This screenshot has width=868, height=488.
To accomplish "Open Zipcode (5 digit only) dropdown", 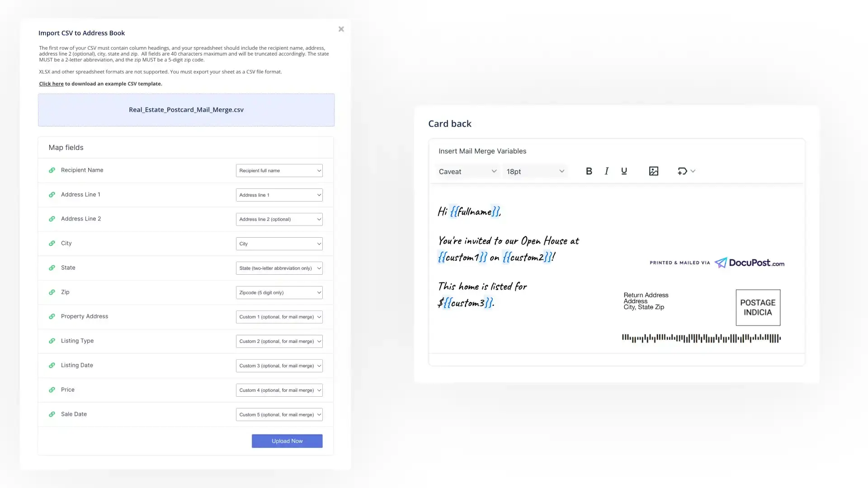I will click(x=279, y=292).
